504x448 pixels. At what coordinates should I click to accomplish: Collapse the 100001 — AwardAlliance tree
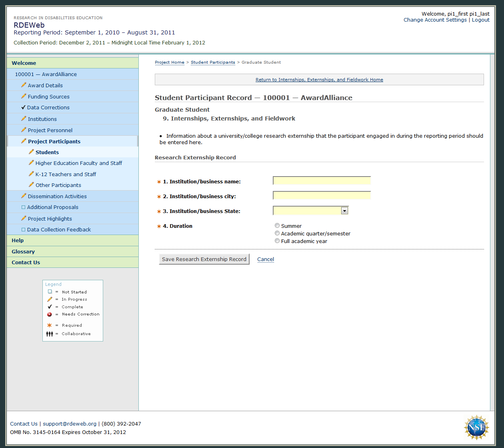click(x=46, y=74)
